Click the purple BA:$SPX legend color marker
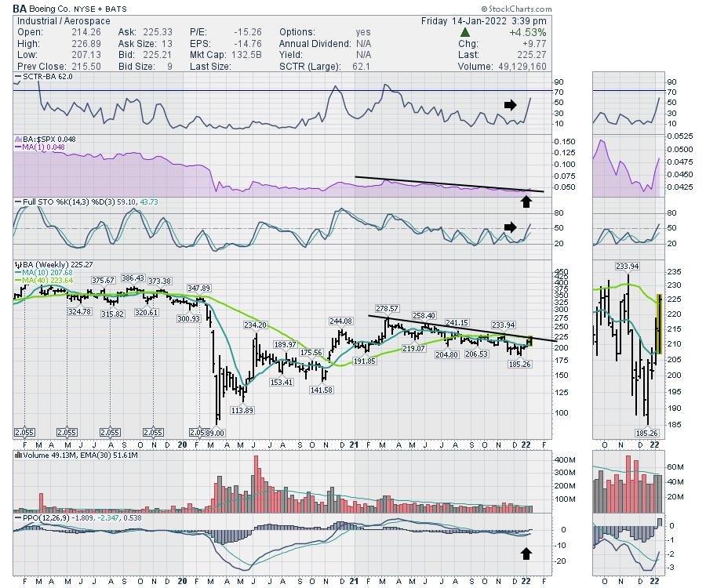Viewport: 706px width, 588px height. click(x=15, y=139)
